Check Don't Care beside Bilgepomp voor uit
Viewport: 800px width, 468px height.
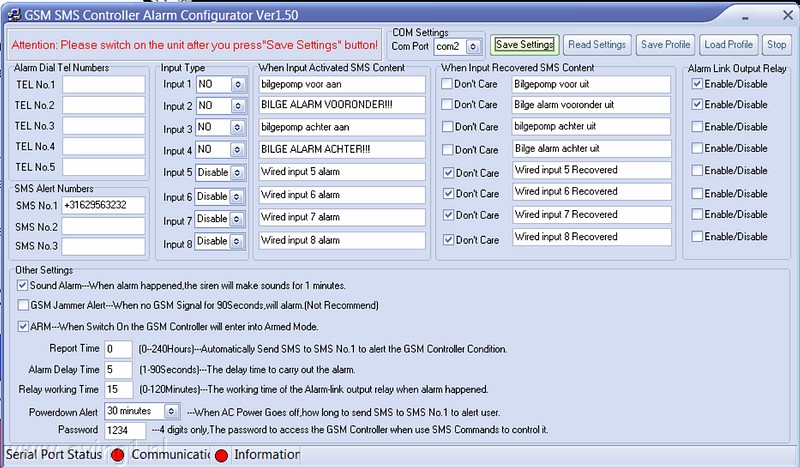(447, 84)
